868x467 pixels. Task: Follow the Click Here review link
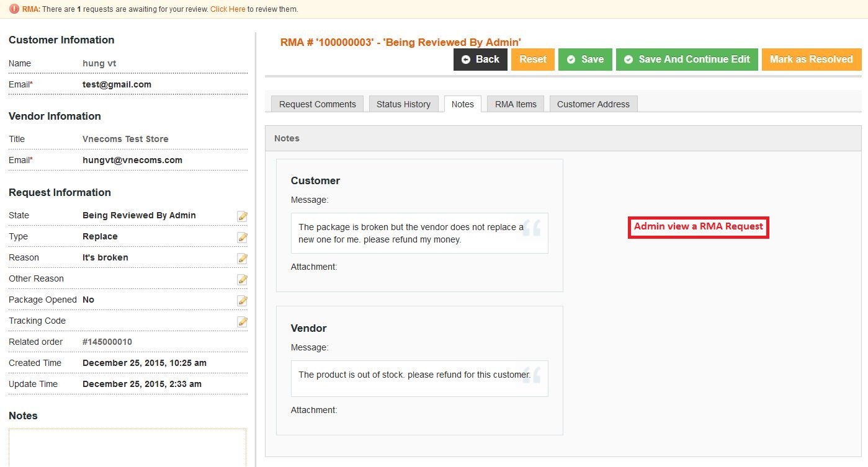click(228, 9)
